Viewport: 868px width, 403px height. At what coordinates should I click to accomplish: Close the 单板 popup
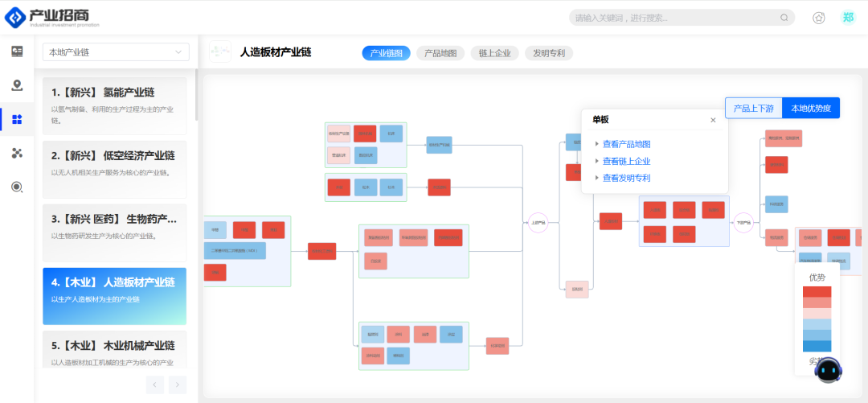[x=713, y=120]
